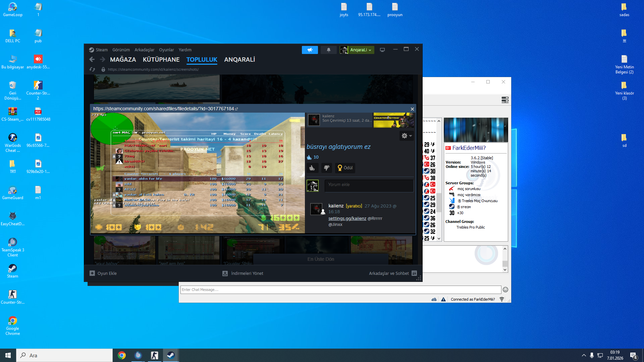Select the Steam icon on the taskbar
This screenshot has width=644, height=362.
pos(171,355)
